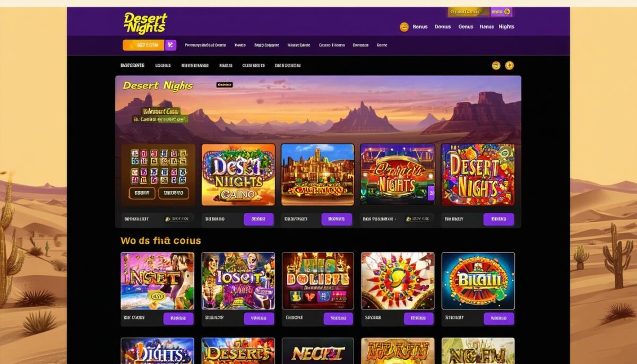Click the purple button under the Desert Nights Casino card

tap(259, 219)
